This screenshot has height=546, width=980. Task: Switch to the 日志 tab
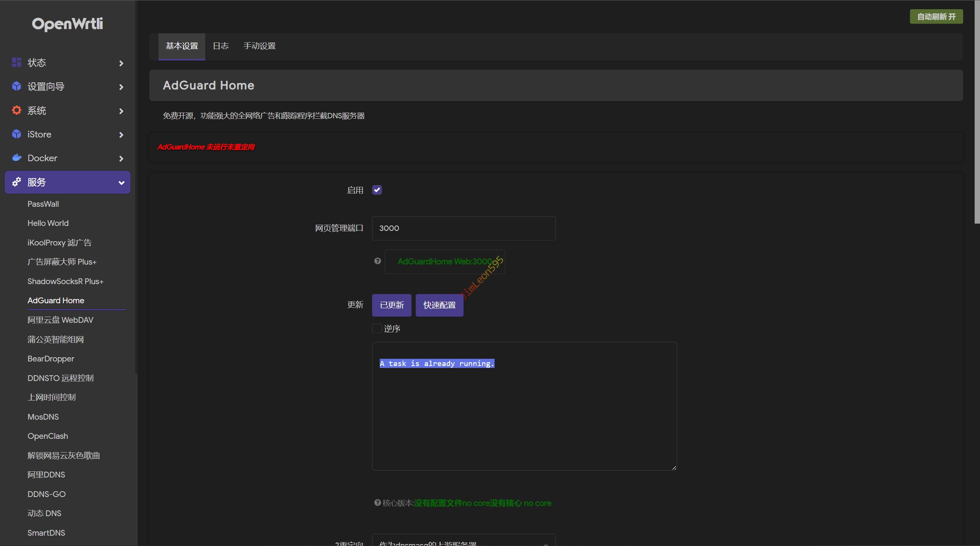(x=220, y=46)
